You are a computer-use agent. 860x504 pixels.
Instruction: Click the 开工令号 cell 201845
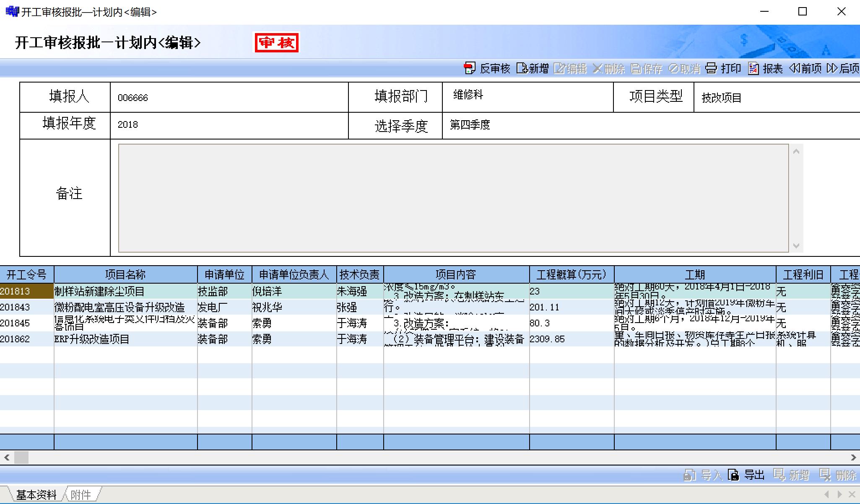pyautogui.click(x=15, y=323)
